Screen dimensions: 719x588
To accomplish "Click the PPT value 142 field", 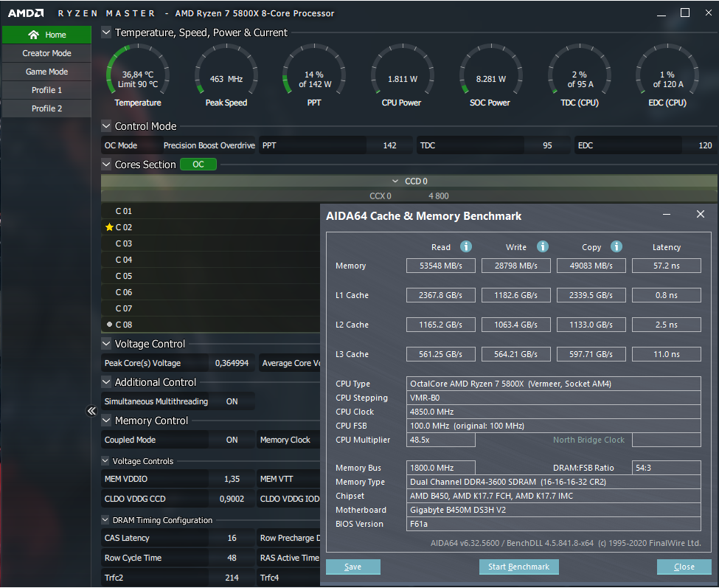I will coord(389,145).
